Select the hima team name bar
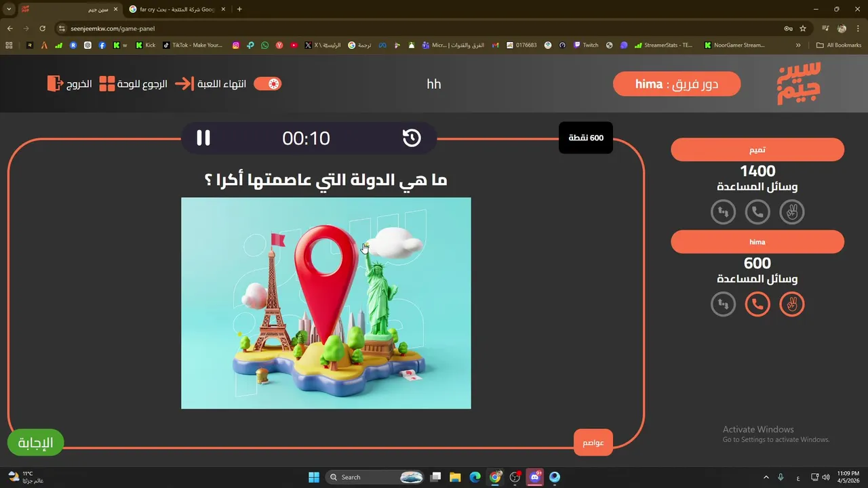The height and width of the screenshot is (488, 868). pyautogui.click(x=757, y=242)
